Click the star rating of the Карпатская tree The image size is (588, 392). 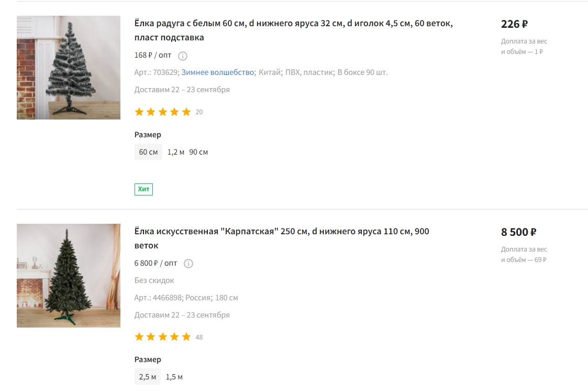click(x=163, y=337)
